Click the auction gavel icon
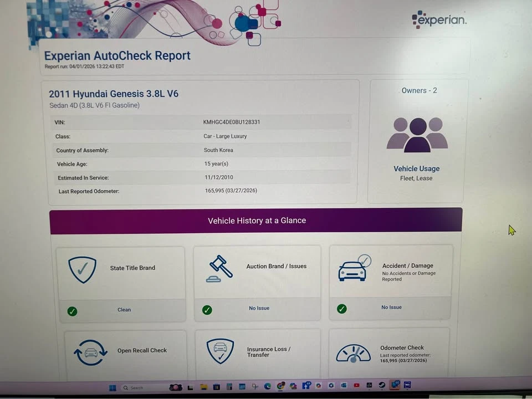The height and width of the screenshot is (399, 532). [x=219, y=268]
